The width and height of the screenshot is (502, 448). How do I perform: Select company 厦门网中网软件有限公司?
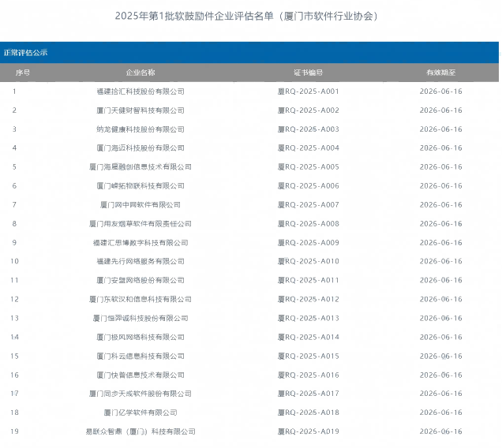pos(140,205)
